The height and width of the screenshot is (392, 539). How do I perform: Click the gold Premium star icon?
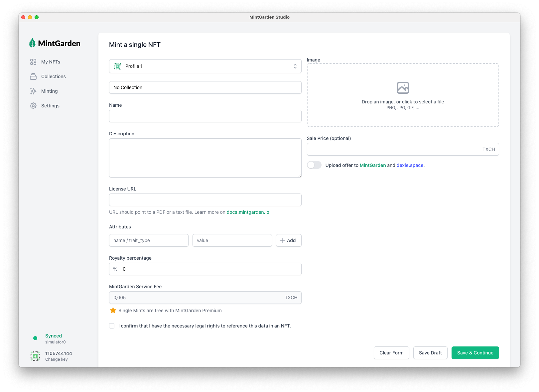[x=113, y=311]
